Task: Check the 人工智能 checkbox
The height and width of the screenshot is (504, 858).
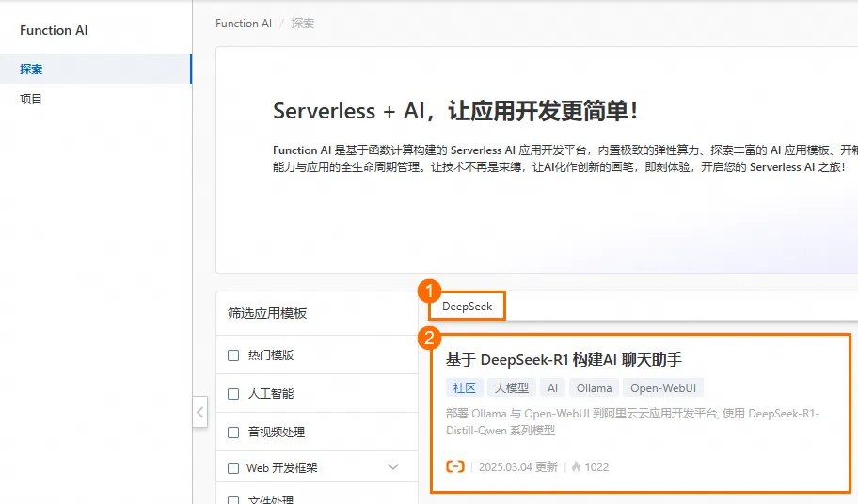Action: pos(233,394)
